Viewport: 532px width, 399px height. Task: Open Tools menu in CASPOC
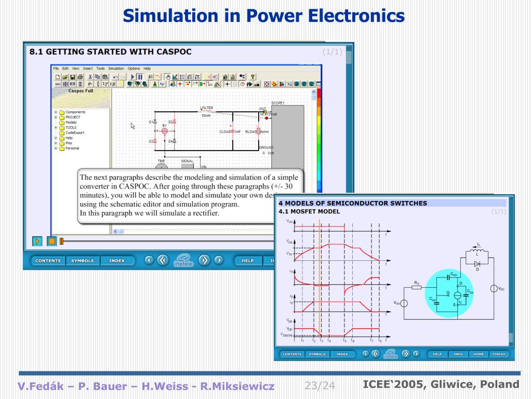click(x=100, y=68)
